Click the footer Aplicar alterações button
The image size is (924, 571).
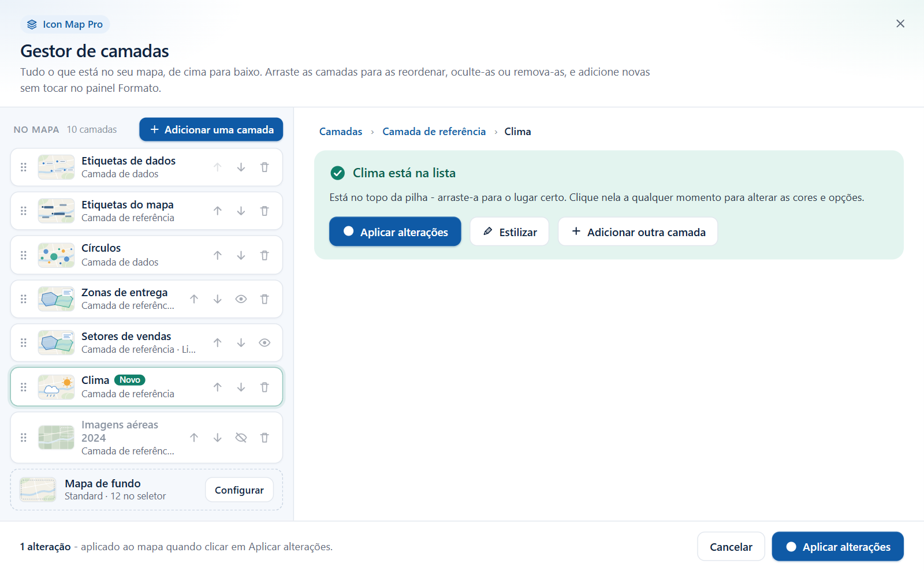[x=837, y=547]
